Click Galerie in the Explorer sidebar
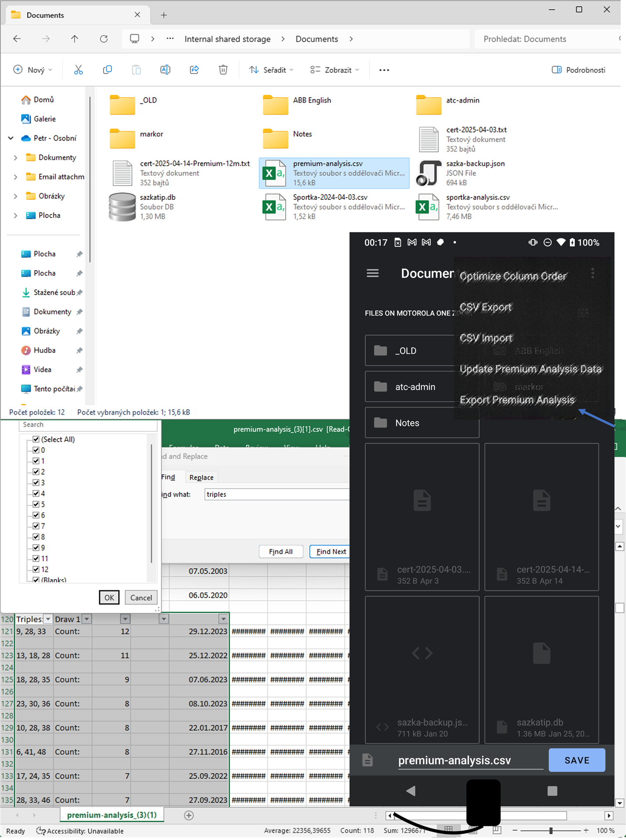 click(x=38, y=119)
